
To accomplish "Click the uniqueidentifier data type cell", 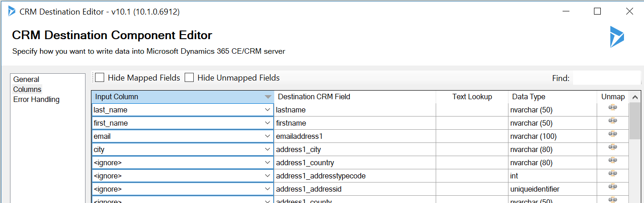I will tap(553, 189).
